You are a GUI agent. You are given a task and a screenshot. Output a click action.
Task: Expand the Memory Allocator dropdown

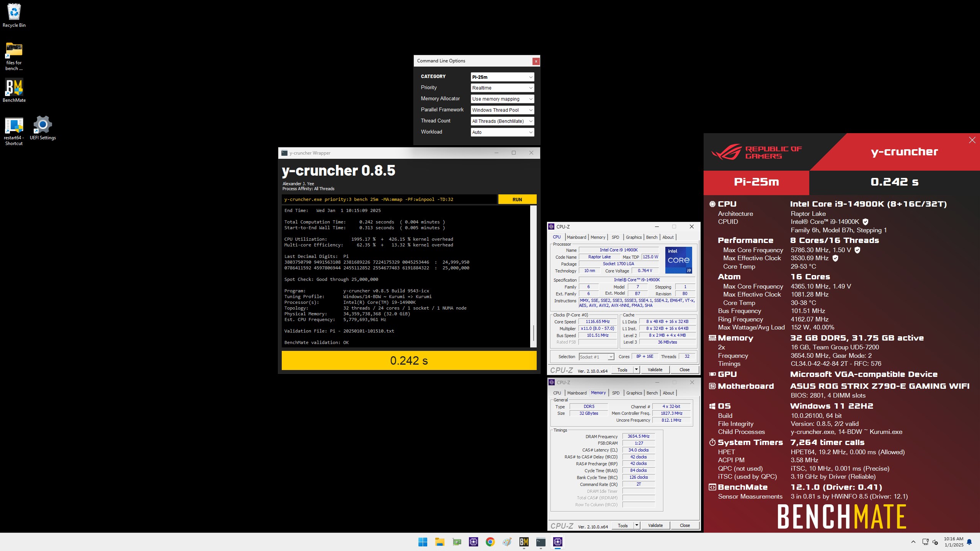[x=502, y=99]
